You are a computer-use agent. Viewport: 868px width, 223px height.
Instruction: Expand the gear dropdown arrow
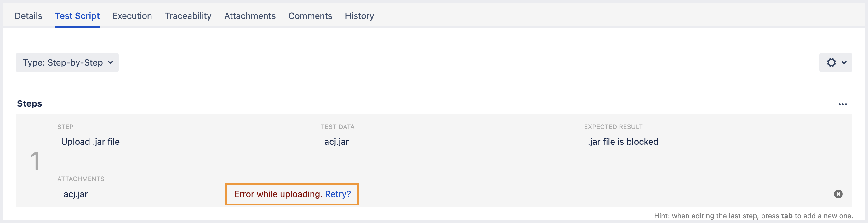843,62
